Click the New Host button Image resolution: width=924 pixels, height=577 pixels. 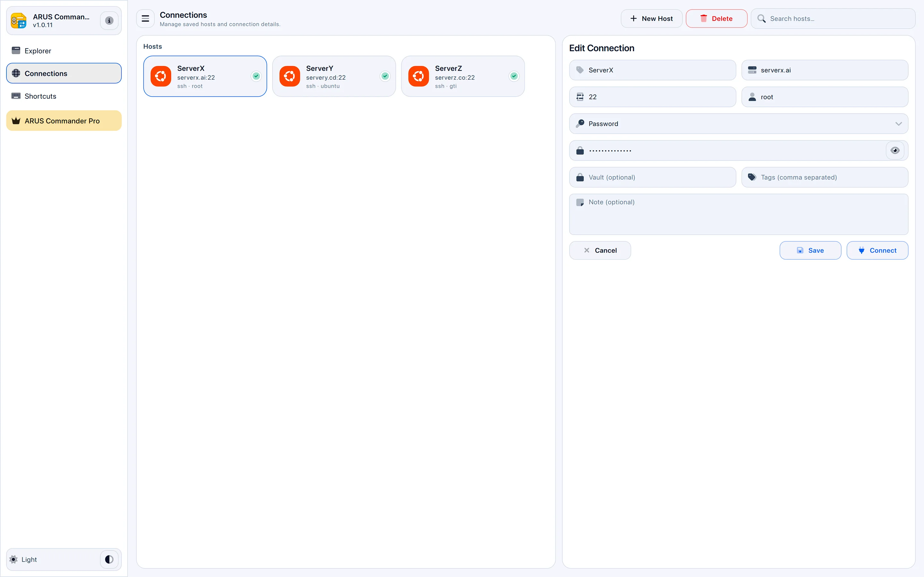pos(651,18)
